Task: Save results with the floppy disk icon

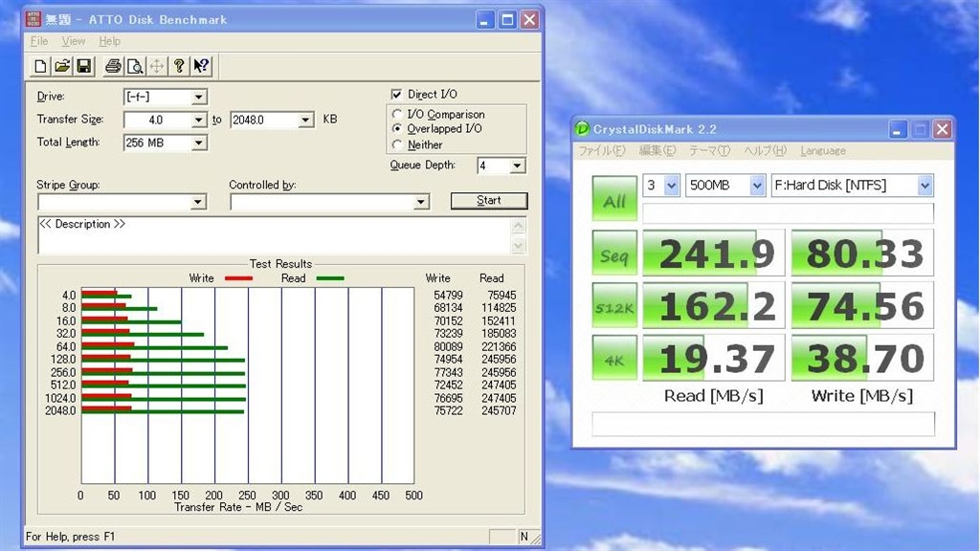Action: click(x=84, y=66)
